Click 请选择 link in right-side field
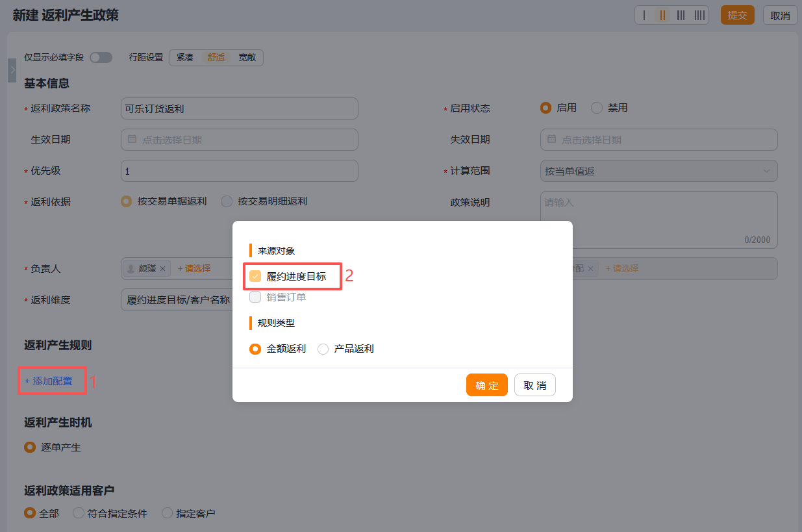This screenshot has height=532, width=802. [x=622, y=268]
